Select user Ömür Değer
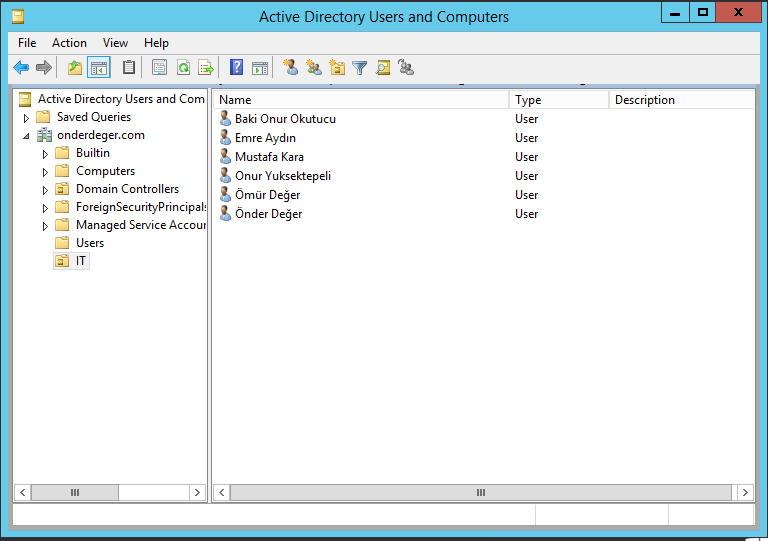This screenshot has height=541, width=768. coord(267,195)
